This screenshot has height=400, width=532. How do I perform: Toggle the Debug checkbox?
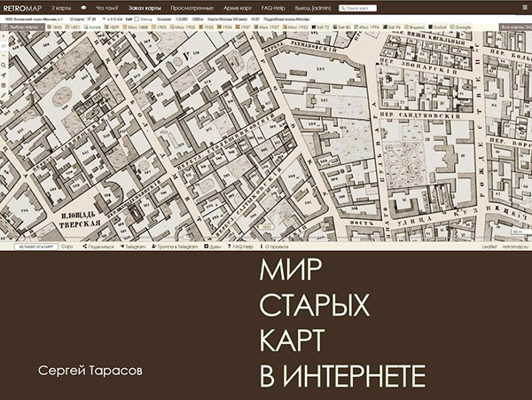[137, 19]
